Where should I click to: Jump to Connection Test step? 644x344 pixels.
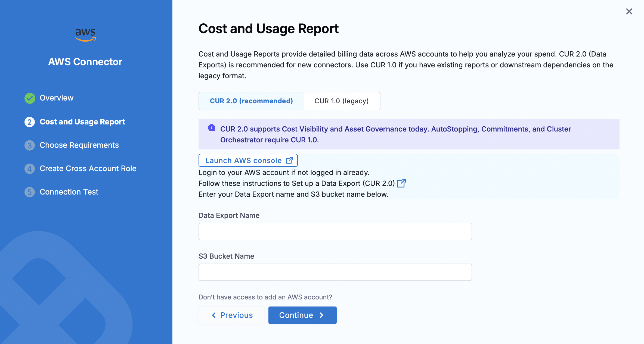[69, 192]
